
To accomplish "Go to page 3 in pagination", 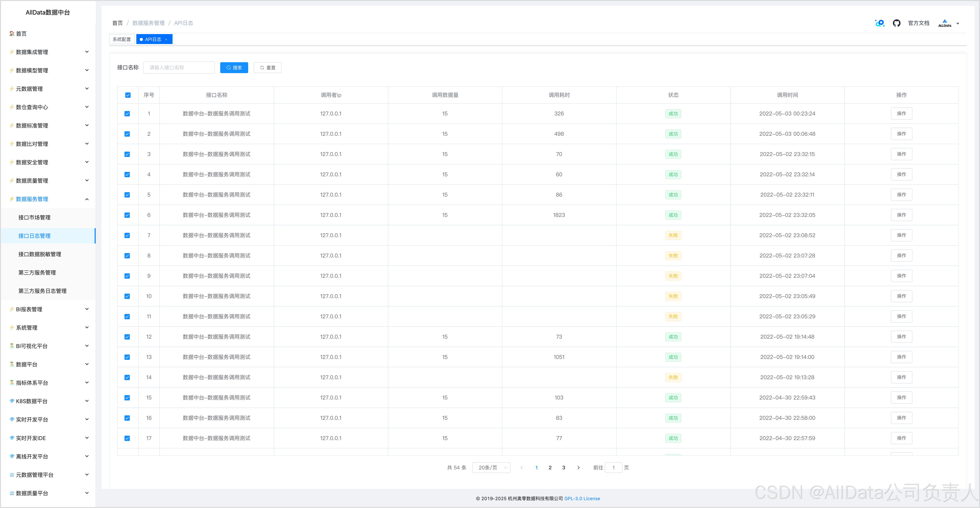I will click(x=563, y=468).
